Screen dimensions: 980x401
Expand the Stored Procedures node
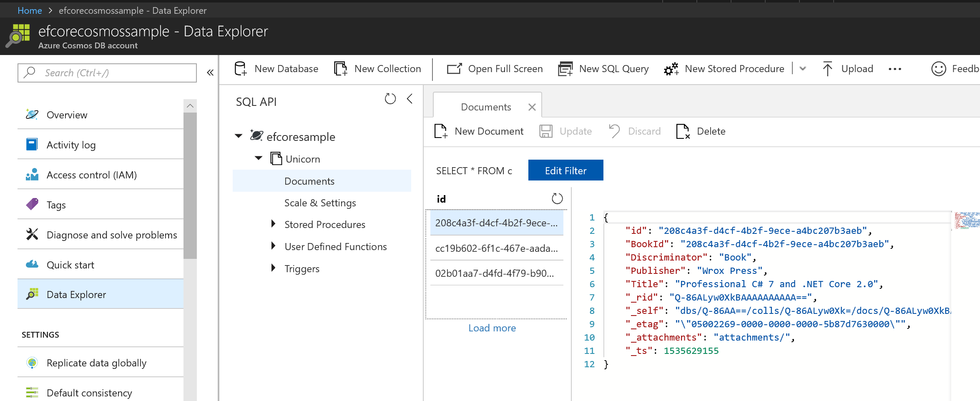273,224
